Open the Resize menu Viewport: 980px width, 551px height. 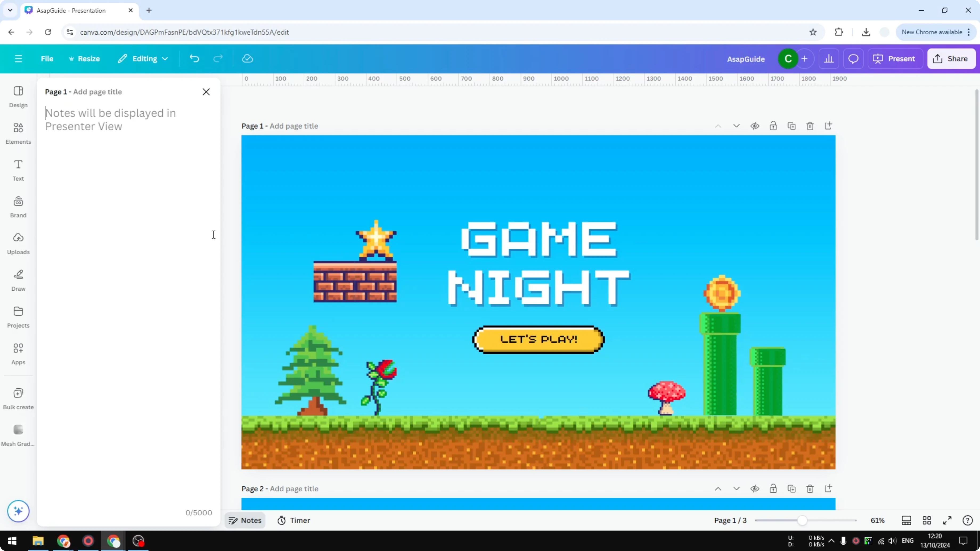(x=84, y=59)
